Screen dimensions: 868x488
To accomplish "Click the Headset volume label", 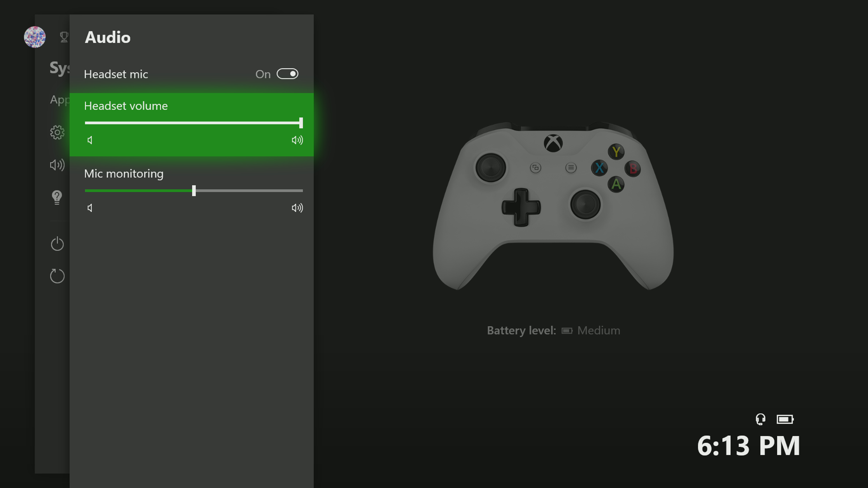I will 126,106.
